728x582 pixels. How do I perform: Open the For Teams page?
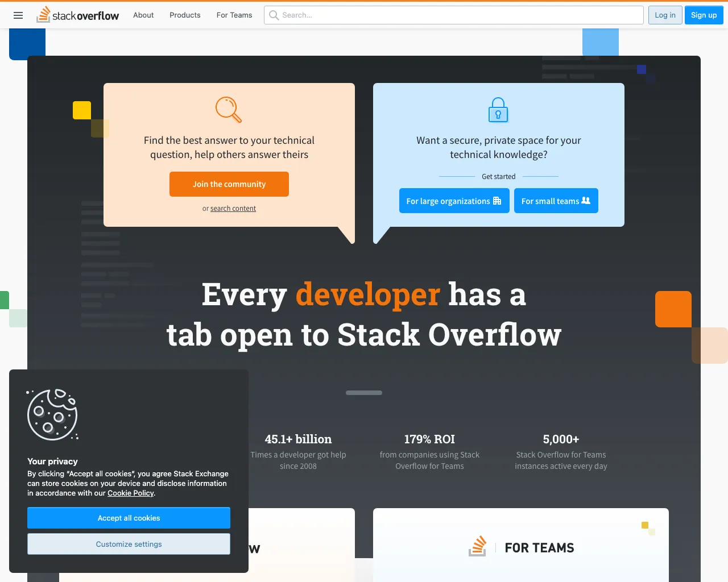[234, 15]
